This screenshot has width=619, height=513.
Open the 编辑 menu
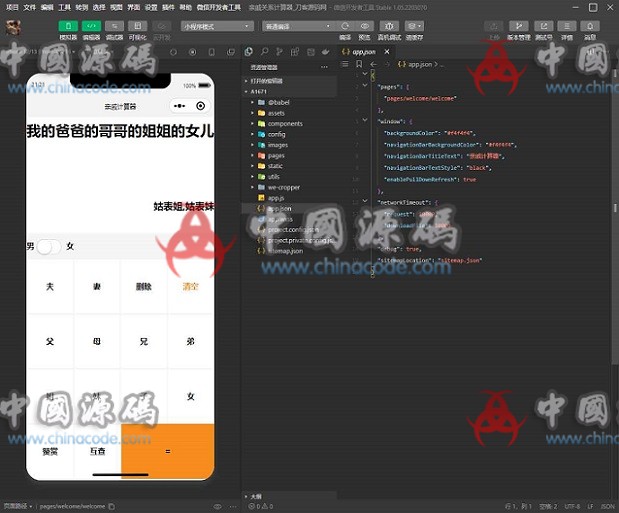tap(47, 7)
